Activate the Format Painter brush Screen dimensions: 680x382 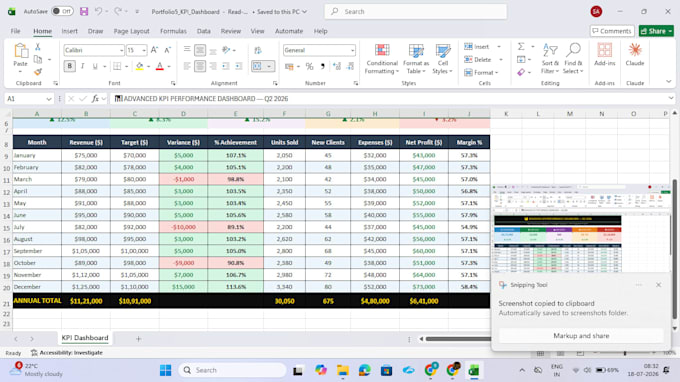pos(38,72)
